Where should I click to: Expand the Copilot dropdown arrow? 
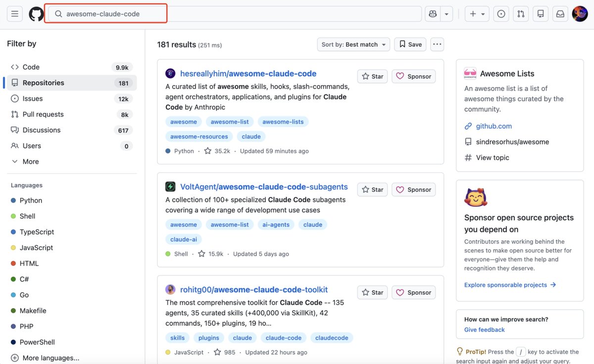pos(446,14)
